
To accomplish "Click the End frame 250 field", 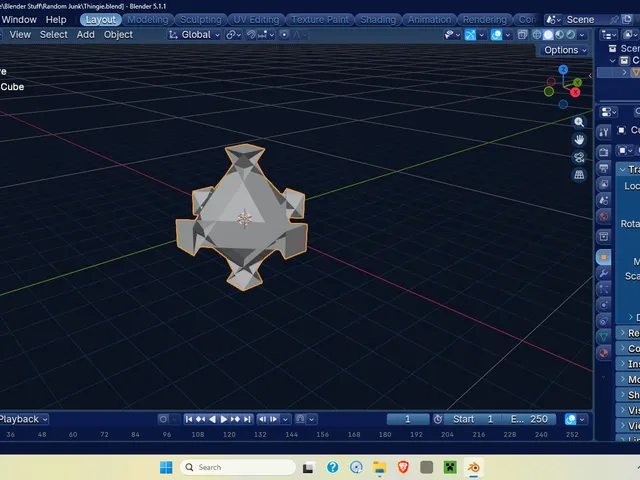I will [529, 419].
